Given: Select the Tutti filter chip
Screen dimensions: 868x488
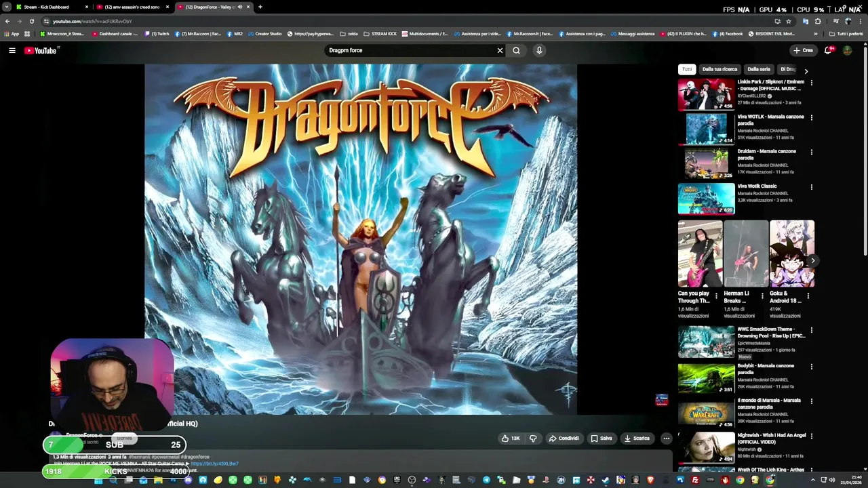Looking at the screenshot, I should 687,69.
